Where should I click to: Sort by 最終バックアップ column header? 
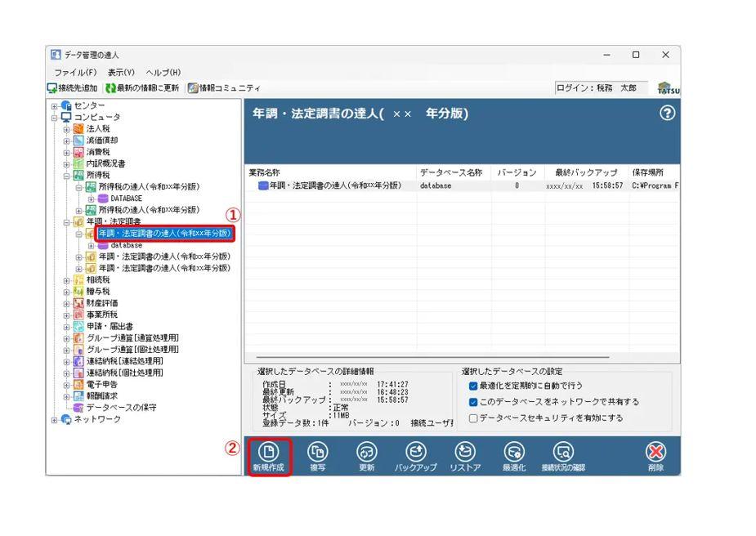[586, 172]
